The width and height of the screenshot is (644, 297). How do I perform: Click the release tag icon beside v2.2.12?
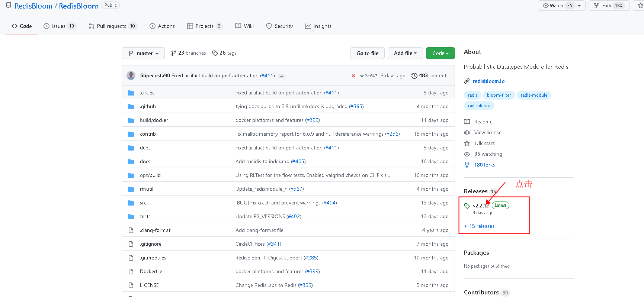pos(467,206)
